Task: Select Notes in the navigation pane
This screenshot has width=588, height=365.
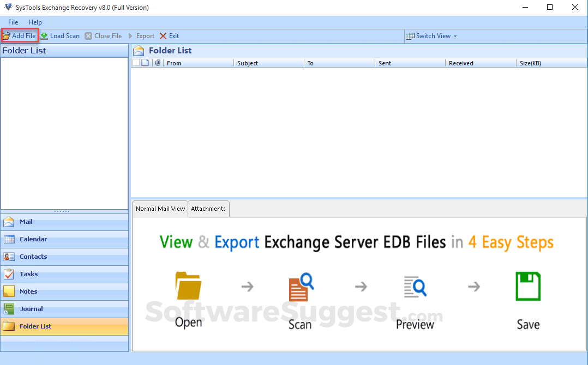Action: (x=64, y=291)
